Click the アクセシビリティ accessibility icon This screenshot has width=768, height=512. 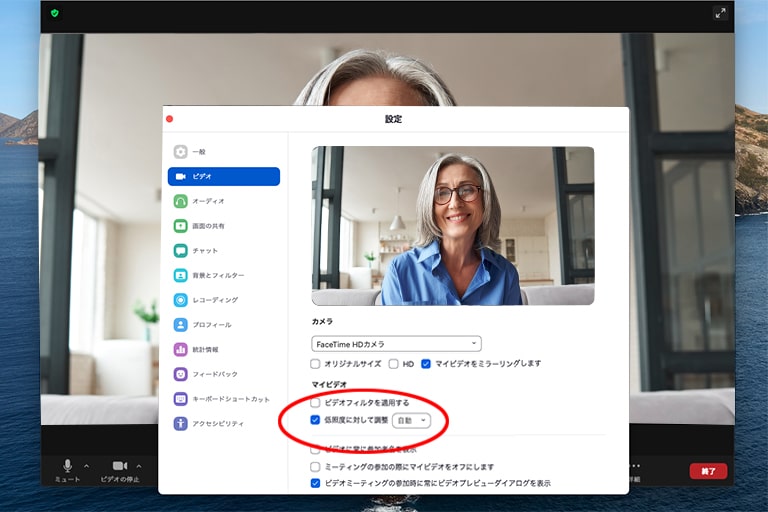point(180,423)
